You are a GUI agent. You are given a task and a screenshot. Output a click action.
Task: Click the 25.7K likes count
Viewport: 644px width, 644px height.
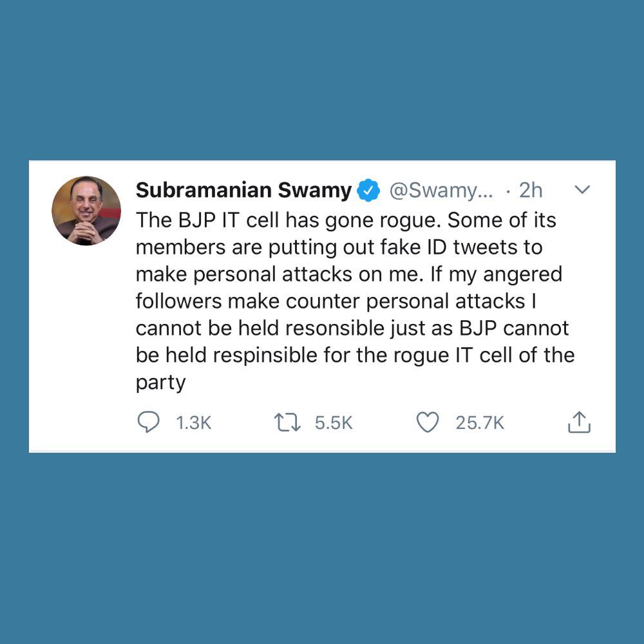[x=480, y=423]
